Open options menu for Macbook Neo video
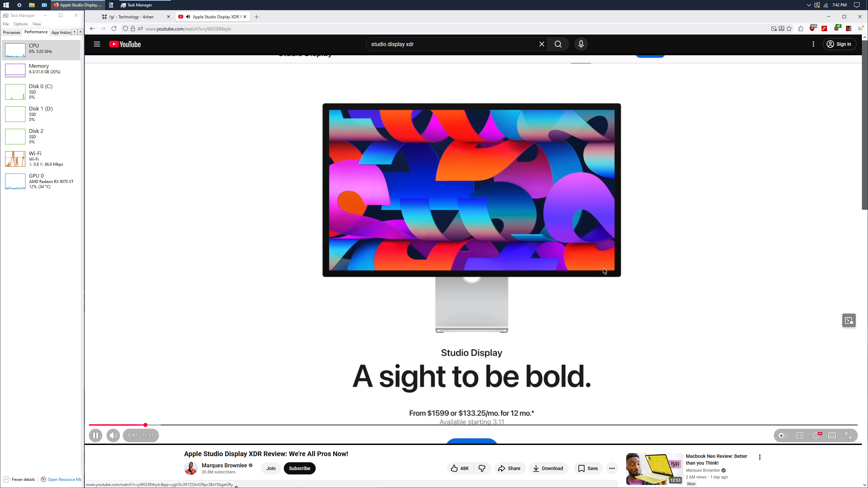868x488 pixels. 760,457
